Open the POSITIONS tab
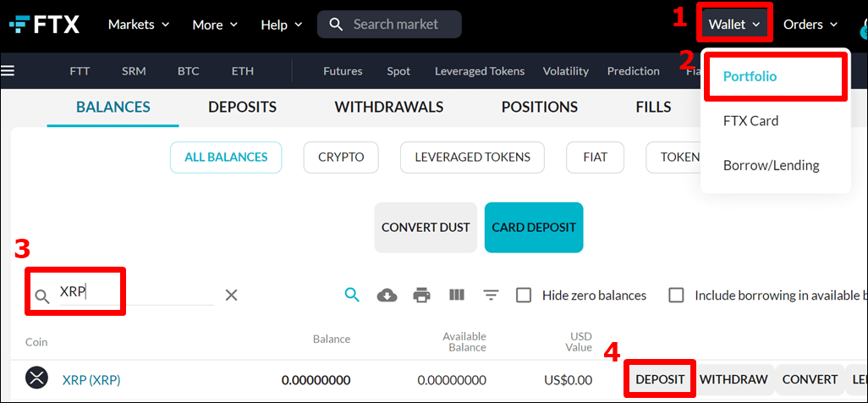Image resolution: width=868 pixels, height=403 pixels. [x=540, y=107]
